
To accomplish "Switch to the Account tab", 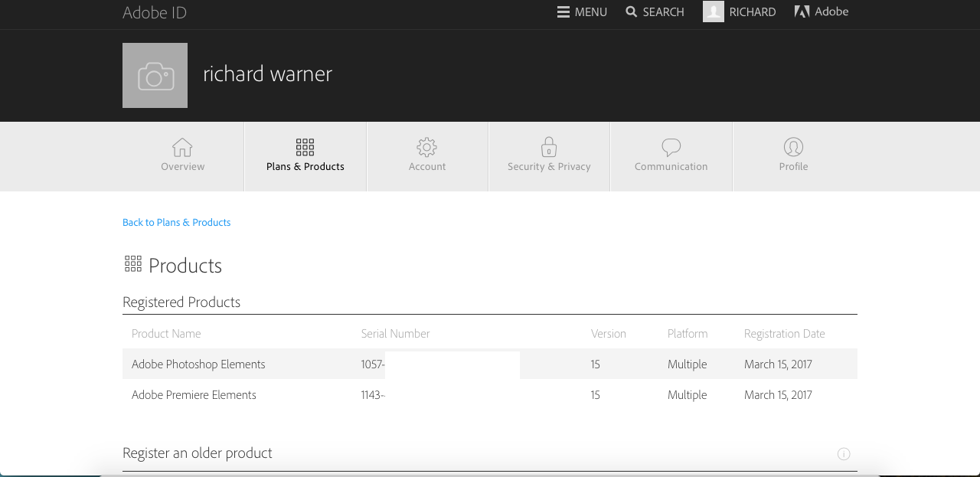I will pos(427,155).
